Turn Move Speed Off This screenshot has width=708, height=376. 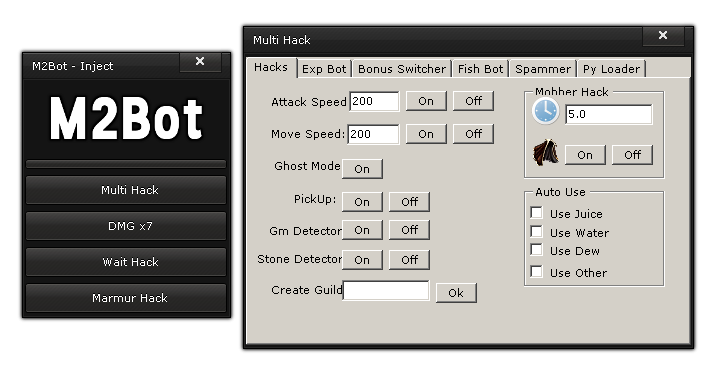[x=473, y=134]
